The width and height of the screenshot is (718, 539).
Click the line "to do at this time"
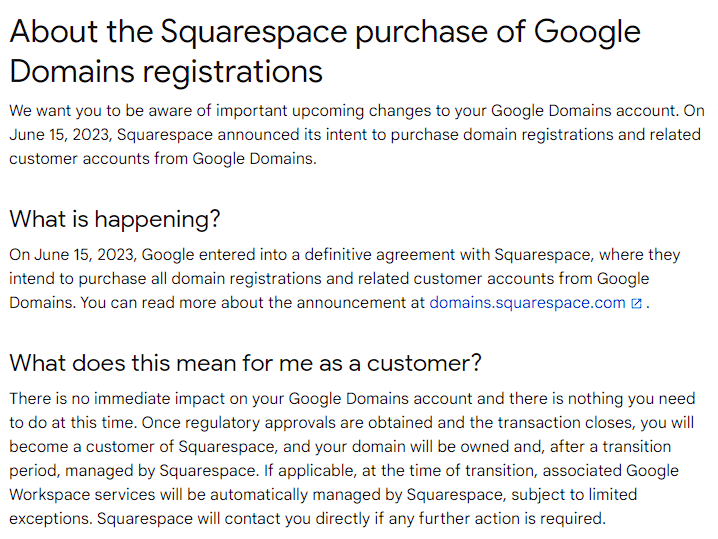tap(72, 423)
